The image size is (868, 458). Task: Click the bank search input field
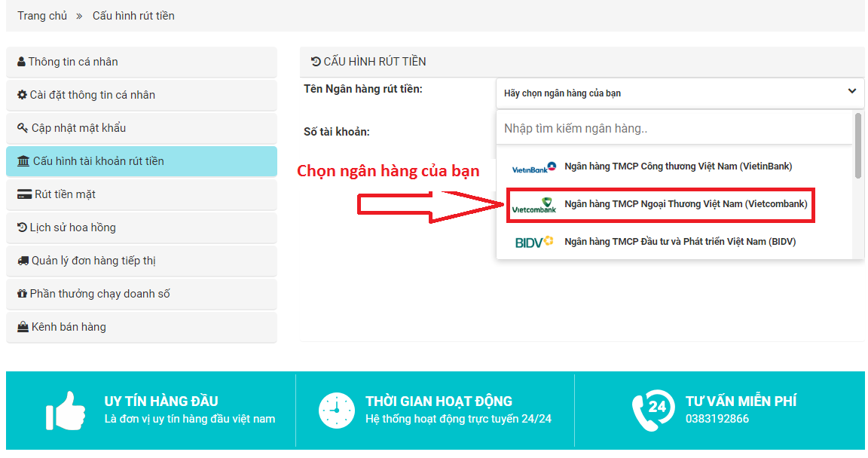pos(674,129)
